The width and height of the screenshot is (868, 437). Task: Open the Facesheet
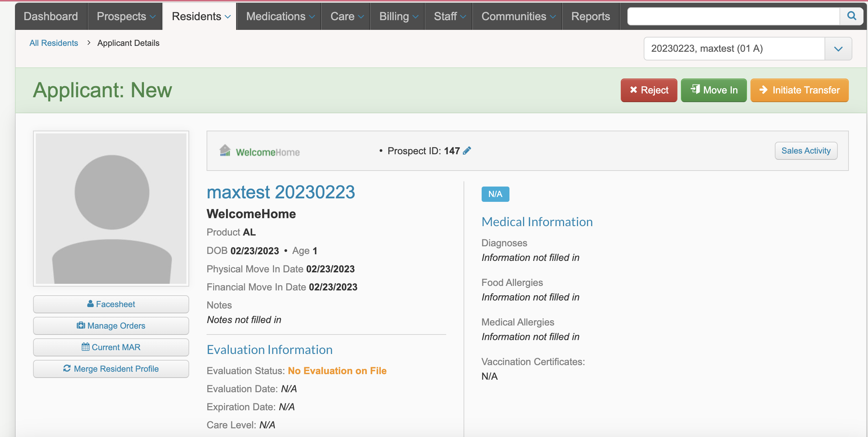coord(111,304)
